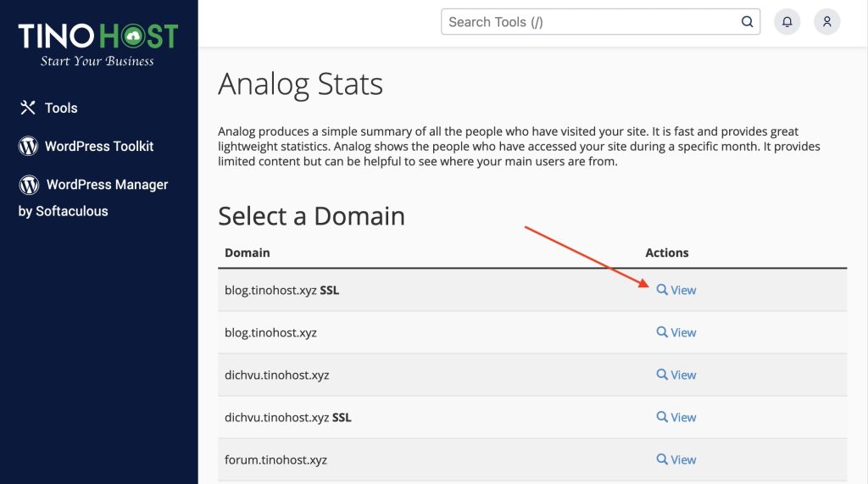This screenshot has height=484, width=868.
Task: Click the Tools wrench icon
Action: coord(28,108)
